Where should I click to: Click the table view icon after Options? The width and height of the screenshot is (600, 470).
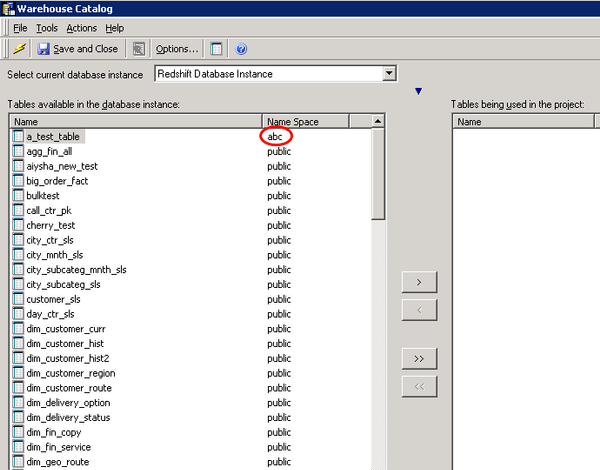pos(216,49)
